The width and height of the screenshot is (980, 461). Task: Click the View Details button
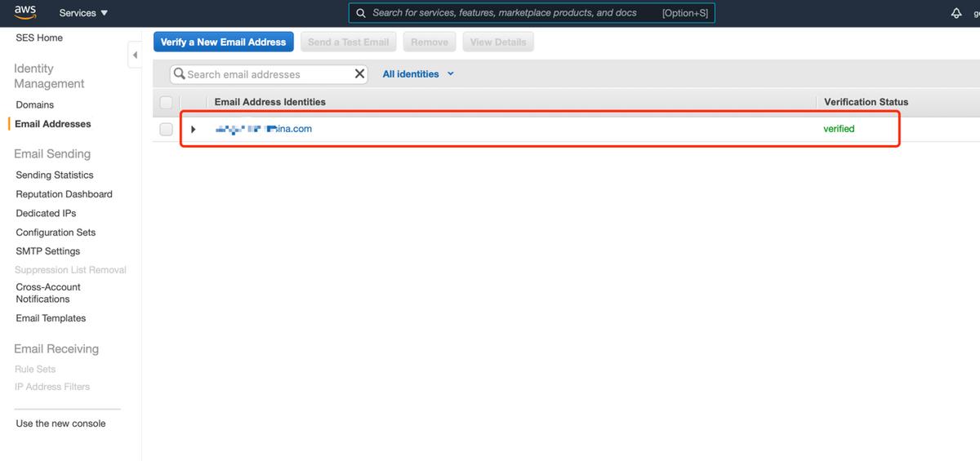click(498, 42)
